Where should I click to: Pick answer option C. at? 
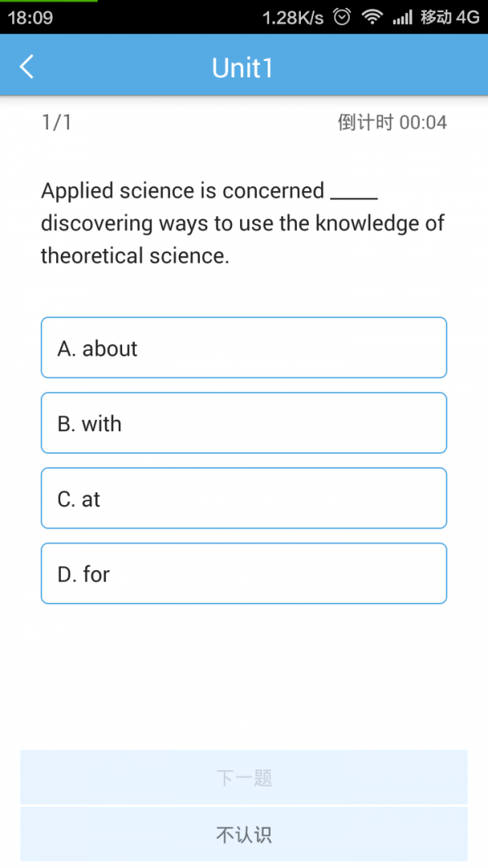click(244, 499)
